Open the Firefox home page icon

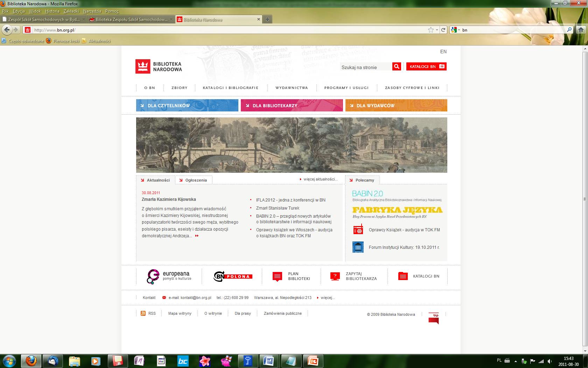[x=581, y=30]
